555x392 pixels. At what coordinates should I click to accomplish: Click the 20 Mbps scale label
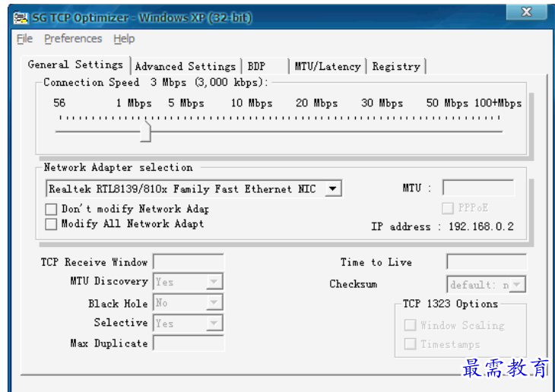[x=317, y=103]
